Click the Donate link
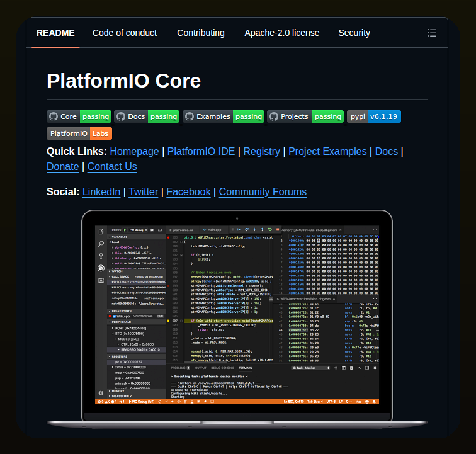 point(63,167)
